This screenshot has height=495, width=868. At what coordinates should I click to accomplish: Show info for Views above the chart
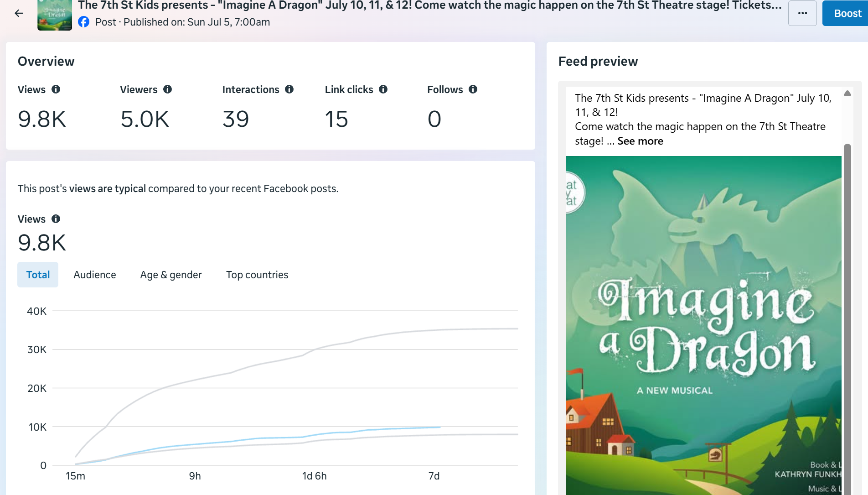(56, 219)
